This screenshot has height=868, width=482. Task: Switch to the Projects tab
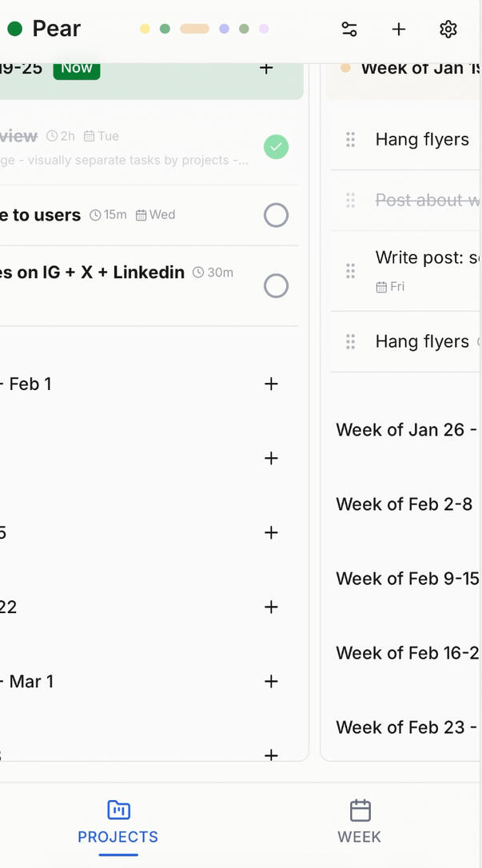pos(118,822)
